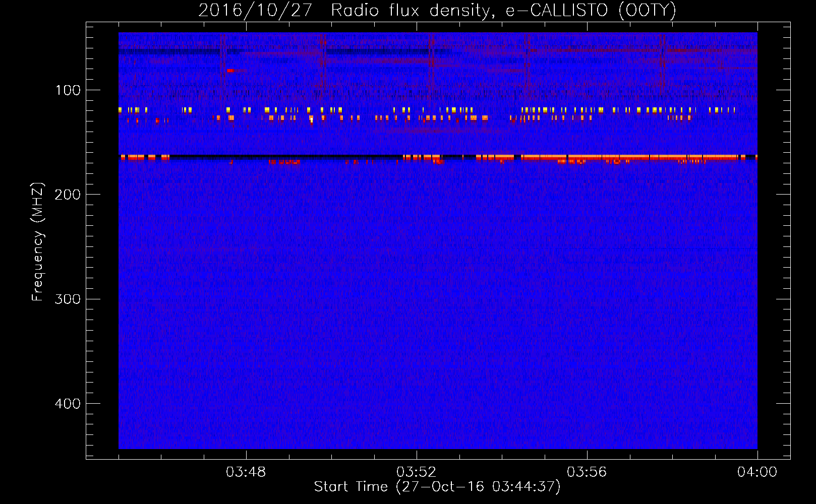
Task: Click the 400 frequency tick label
Action: (68, 404)
